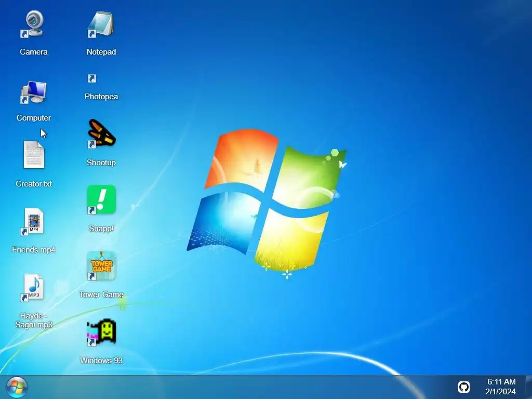Click the Camera icon label text
532x399 pixels.
[x=34, y=52]
